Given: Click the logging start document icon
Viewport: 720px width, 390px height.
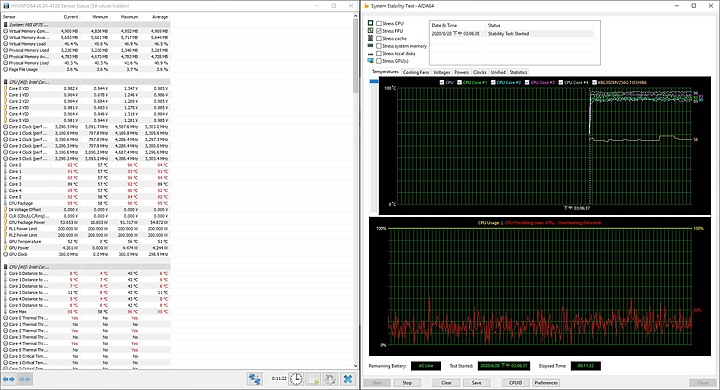Looking at the screenshot, I should [313, 379].
